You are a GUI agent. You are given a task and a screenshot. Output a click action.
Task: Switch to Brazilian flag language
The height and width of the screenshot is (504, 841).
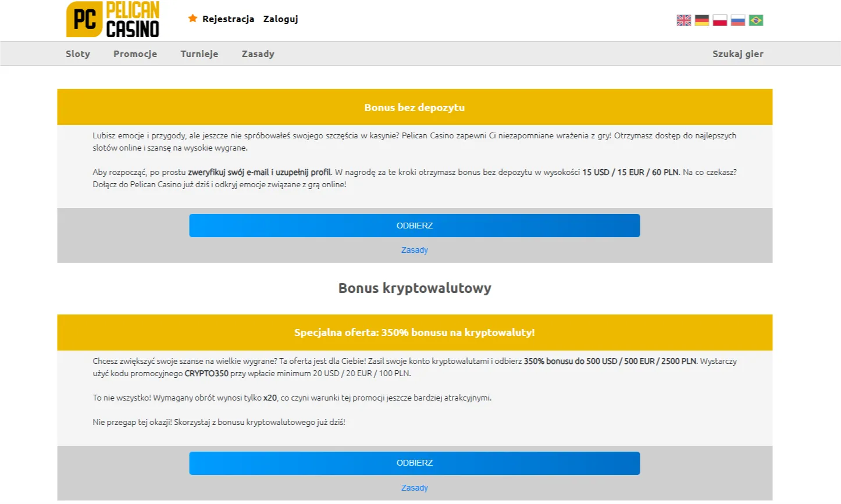(756, 20)
